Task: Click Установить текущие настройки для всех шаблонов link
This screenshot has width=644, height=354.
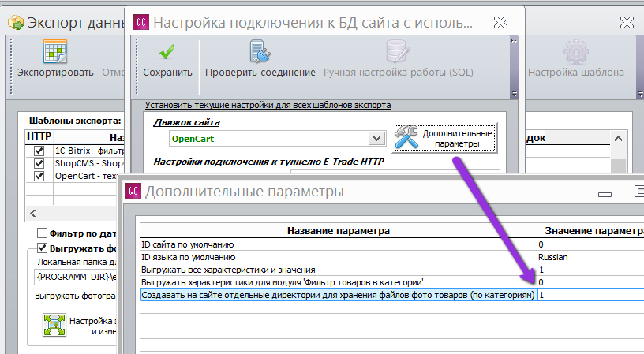Action: [x=268, y=105]
